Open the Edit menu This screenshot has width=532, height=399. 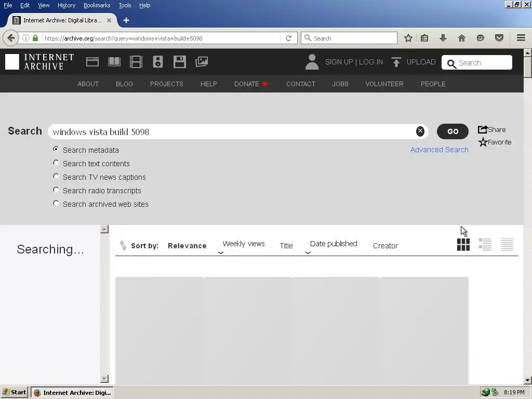point(25,5)
